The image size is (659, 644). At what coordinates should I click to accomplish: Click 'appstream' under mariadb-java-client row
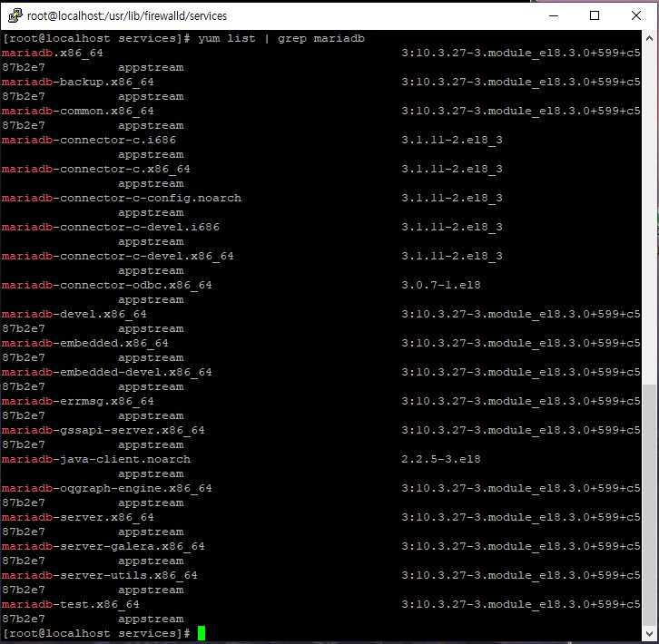(x=151, y=473)
